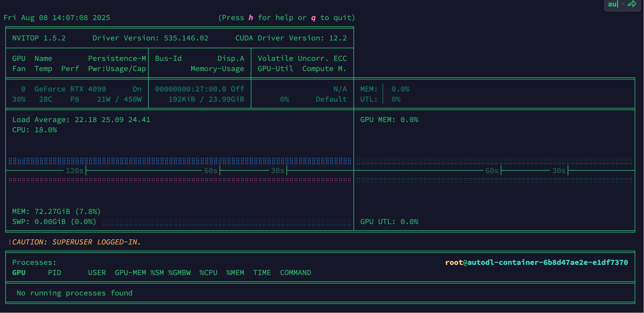Click the pink 'q' quit key hint
The width and height of the screenshot is (644, 313).
click(313, 18)
